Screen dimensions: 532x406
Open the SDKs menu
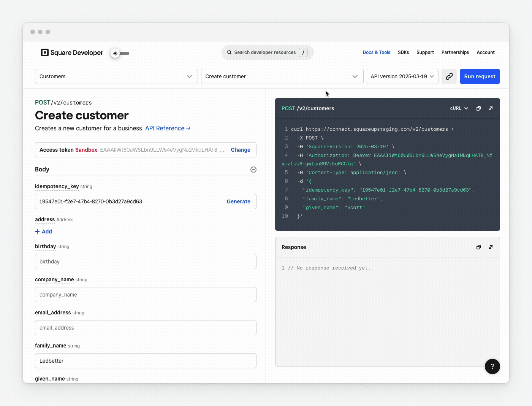pyautogui.click(x=404, y=52)
